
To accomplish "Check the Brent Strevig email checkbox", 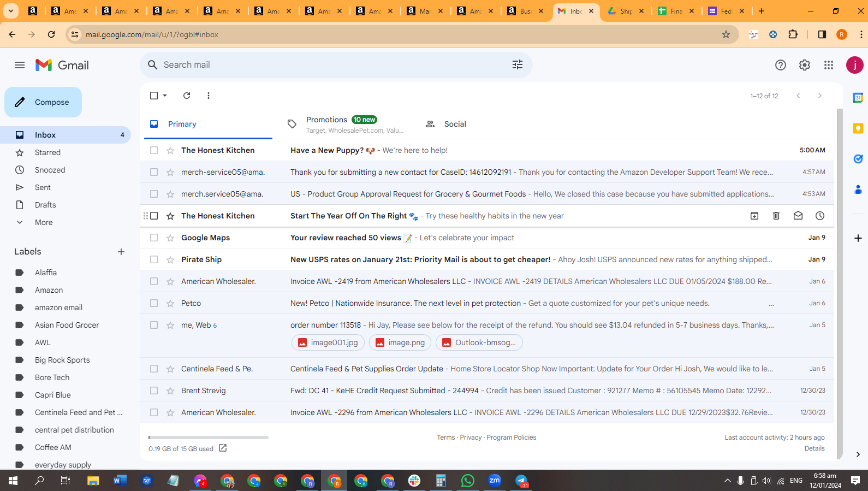I will point(154,391).
